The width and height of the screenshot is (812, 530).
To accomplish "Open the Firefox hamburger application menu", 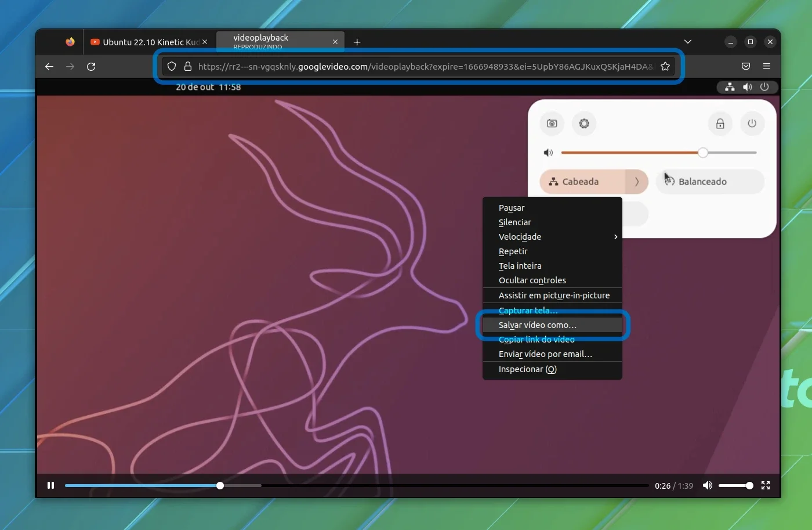I will (767, 67).
